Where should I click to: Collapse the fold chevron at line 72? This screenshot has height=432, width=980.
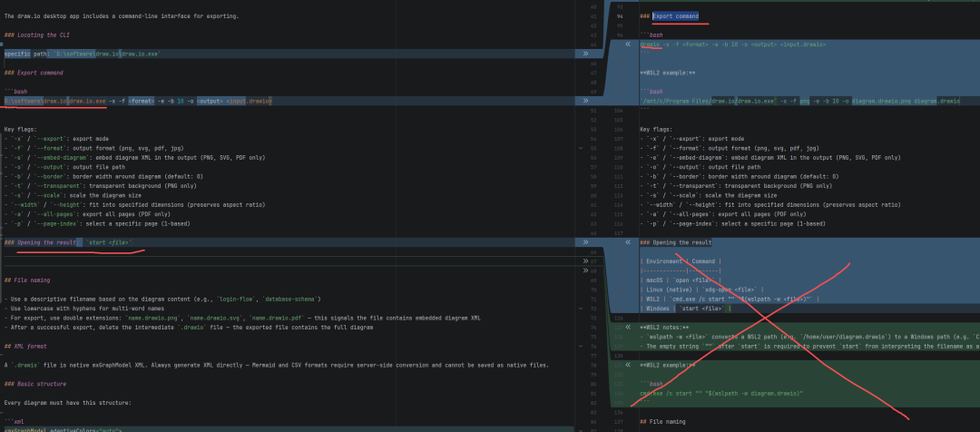coord(582,308)
